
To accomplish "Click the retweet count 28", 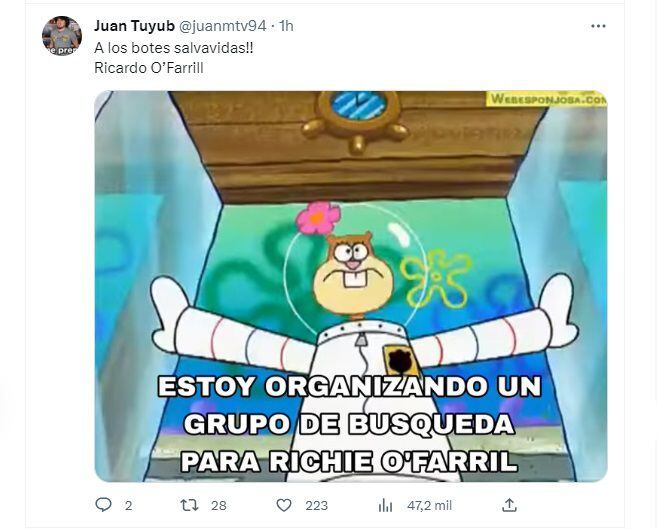I will click(x=219, y=506).
